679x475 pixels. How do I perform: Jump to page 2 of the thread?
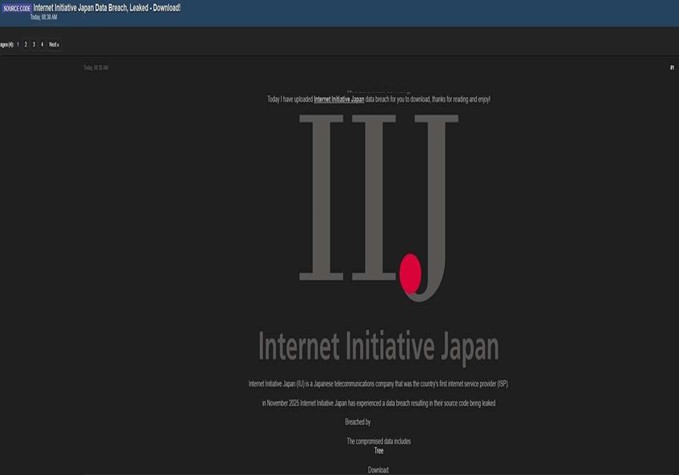coord(25,45)
